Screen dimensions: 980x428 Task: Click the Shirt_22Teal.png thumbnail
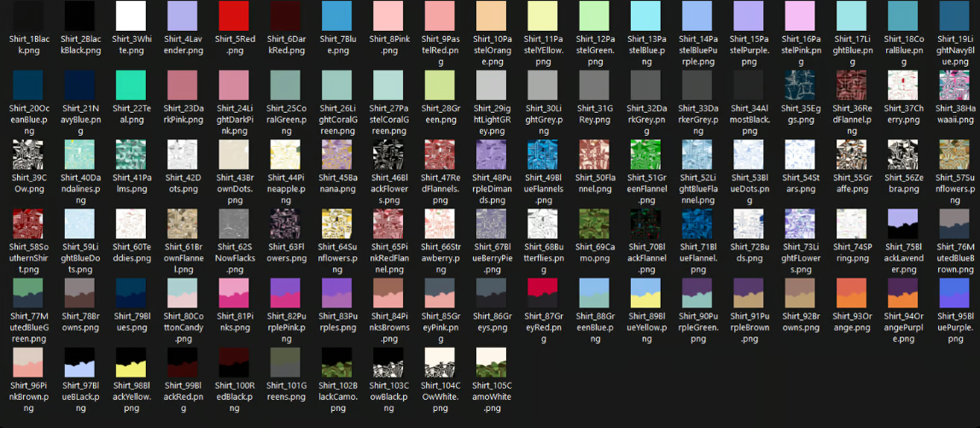click(x=132, y=86)
